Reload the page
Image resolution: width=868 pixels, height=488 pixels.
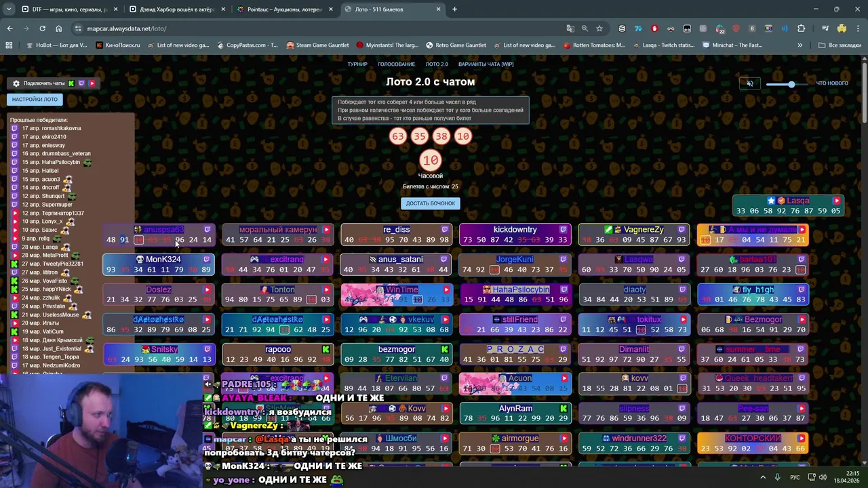point(42,28)
